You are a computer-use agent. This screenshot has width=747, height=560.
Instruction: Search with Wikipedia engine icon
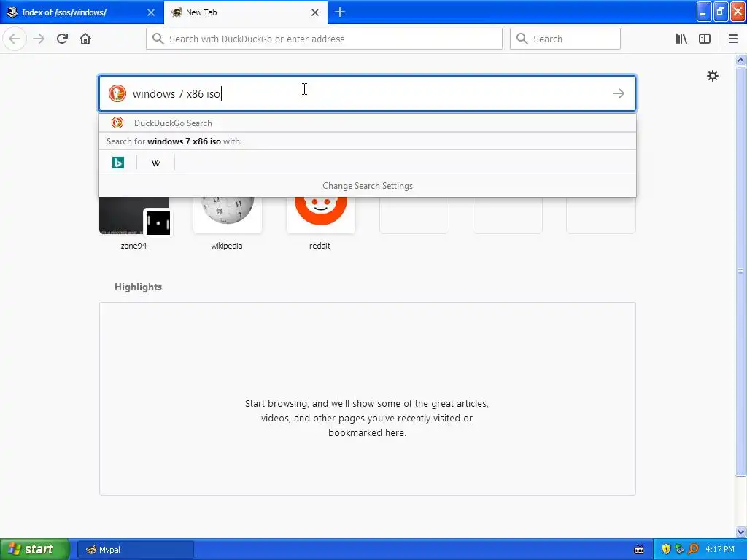156,163
